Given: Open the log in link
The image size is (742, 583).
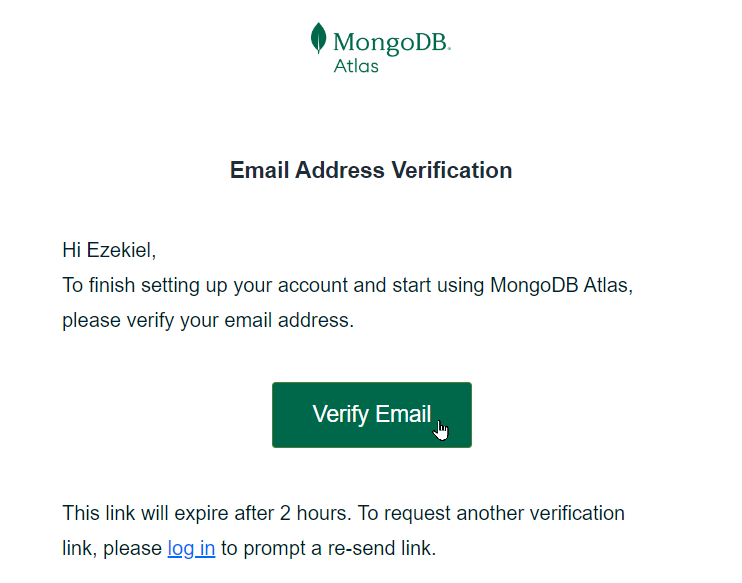Looking at the screenshot, I should pyautogui.click(x=191, y=548).
